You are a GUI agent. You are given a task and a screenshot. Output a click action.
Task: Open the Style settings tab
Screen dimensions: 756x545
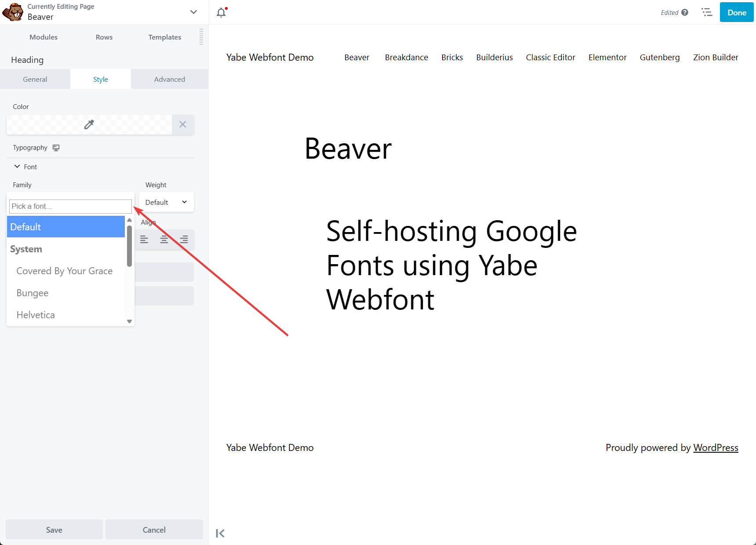click(x=101, y=79)
